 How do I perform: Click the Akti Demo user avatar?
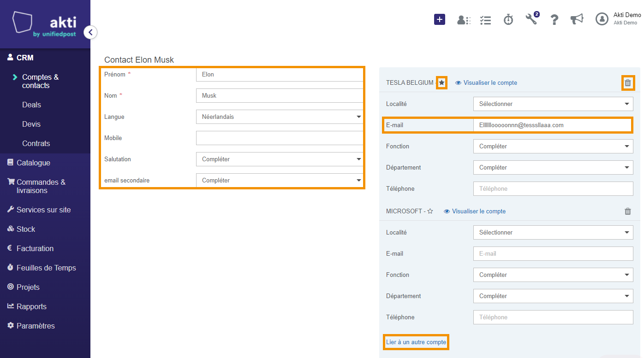point(602,19)
